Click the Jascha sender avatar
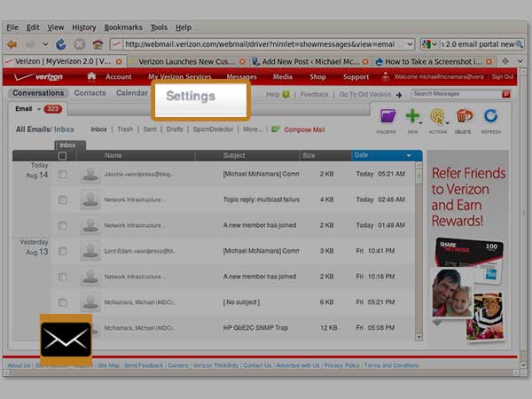The image size is (532, 399). (90, 174)
